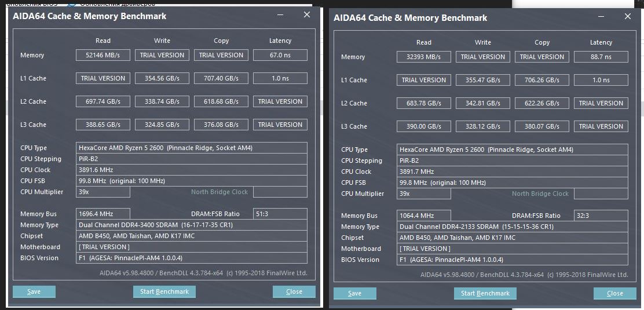
Task: Click the 67.0 ns memory latency value
Action: coord(280,55)
